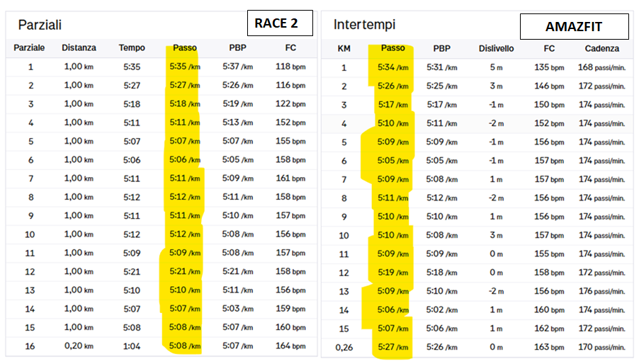Click the 5:35 /km highlighted pace cell
Screen dimensions: 639x364
tap(184, 67)
